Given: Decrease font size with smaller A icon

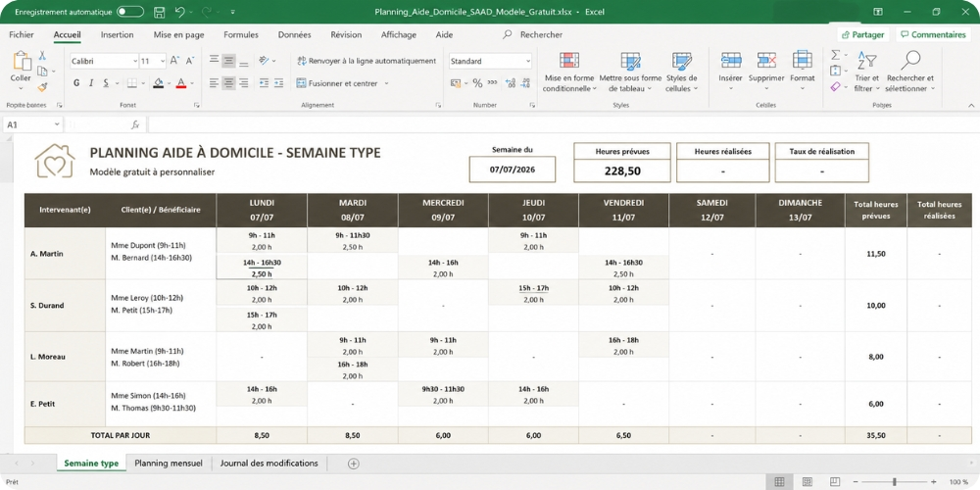Looking at the screenshot, I should tap(189, 61).
